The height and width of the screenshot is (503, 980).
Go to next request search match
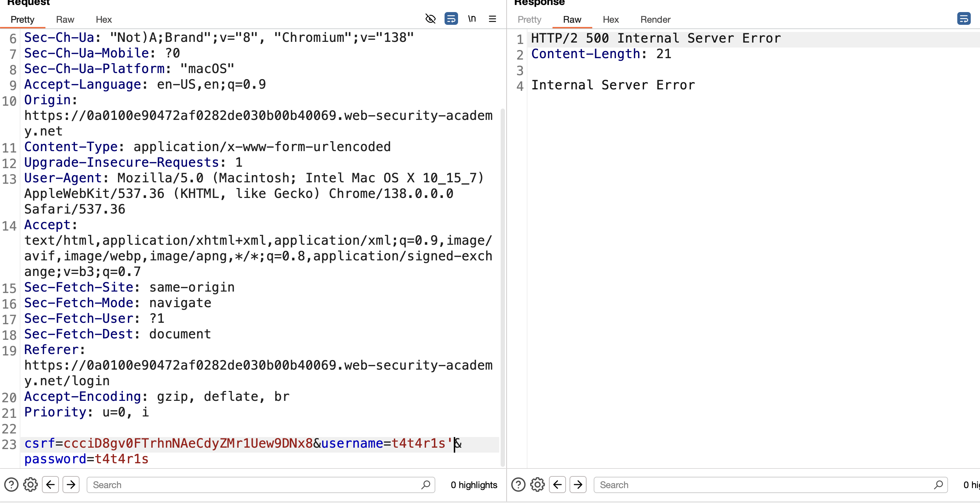point(71,485)
